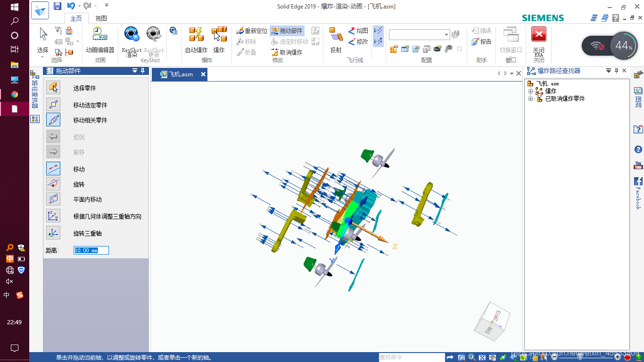The height and width of the screenshot is (362, 644).
Task: Click the Undo arrow in quick access
Action: [71, 6]
